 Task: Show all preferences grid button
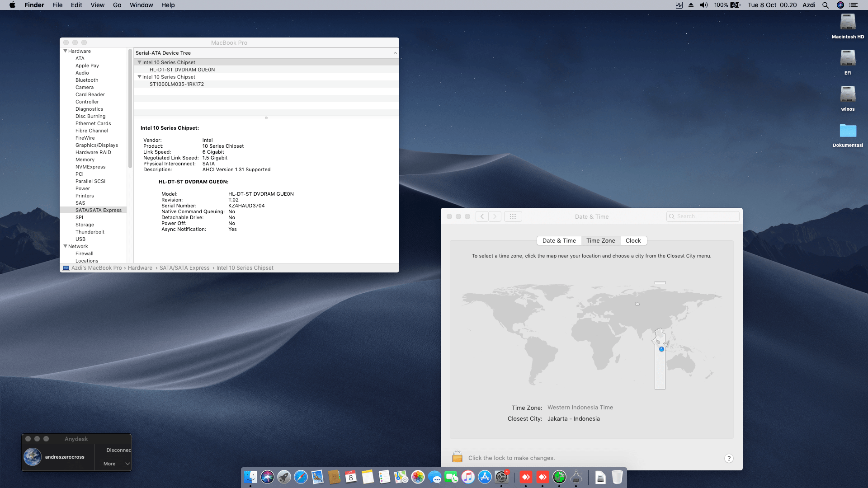tap(513, 216)
